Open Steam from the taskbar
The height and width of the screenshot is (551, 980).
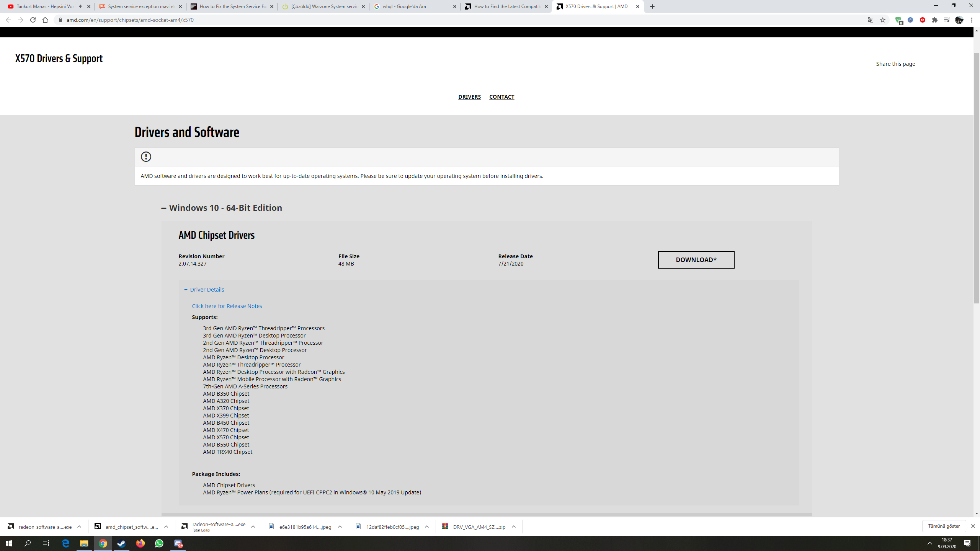121,543
